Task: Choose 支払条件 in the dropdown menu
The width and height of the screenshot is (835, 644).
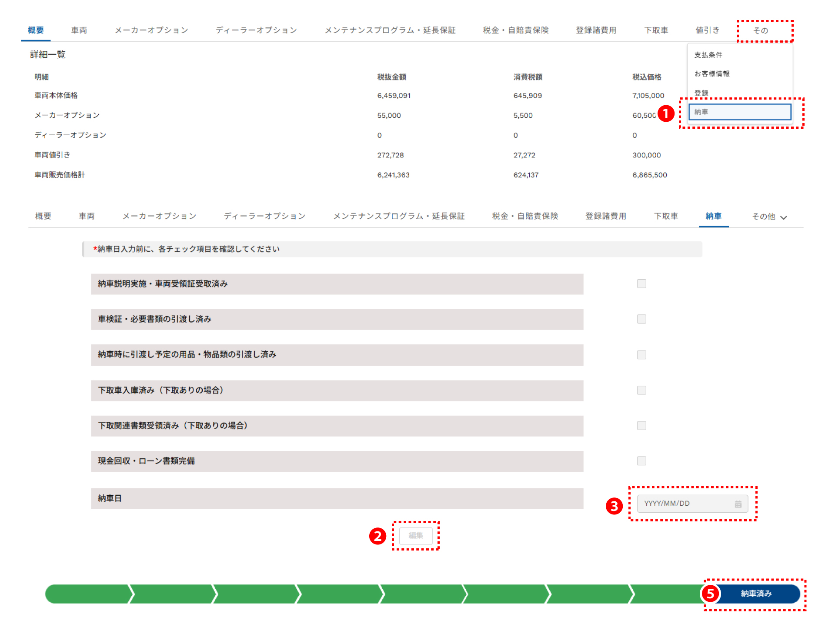Action: [708, 55]
